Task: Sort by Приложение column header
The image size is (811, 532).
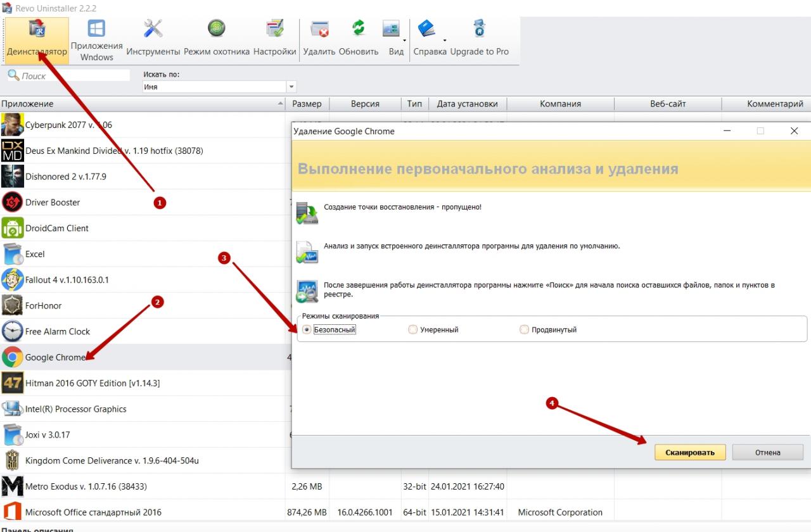Action: point(143,104)
